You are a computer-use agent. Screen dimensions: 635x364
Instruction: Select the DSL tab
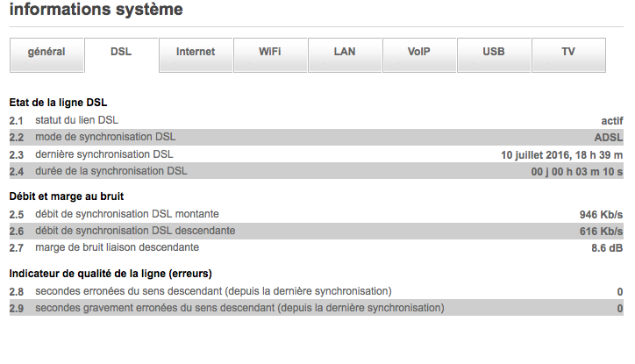pyautogui.click(x=121, y=53)
